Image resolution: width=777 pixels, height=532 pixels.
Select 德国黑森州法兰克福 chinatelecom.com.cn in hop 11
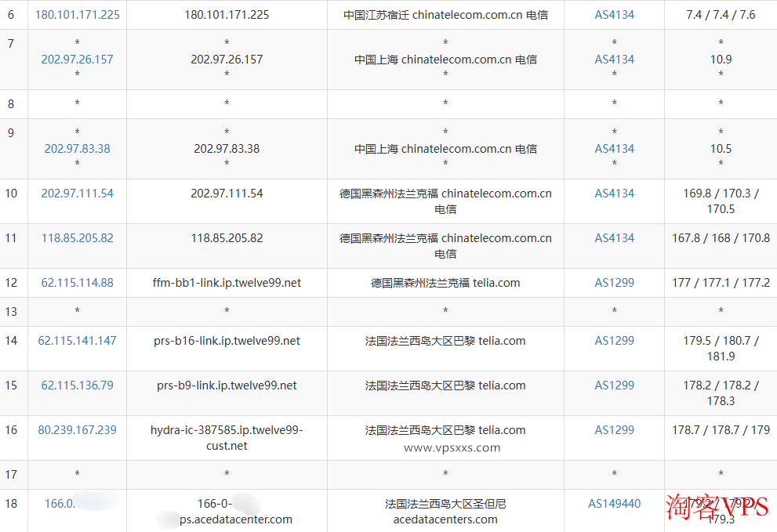coord(445,237)
